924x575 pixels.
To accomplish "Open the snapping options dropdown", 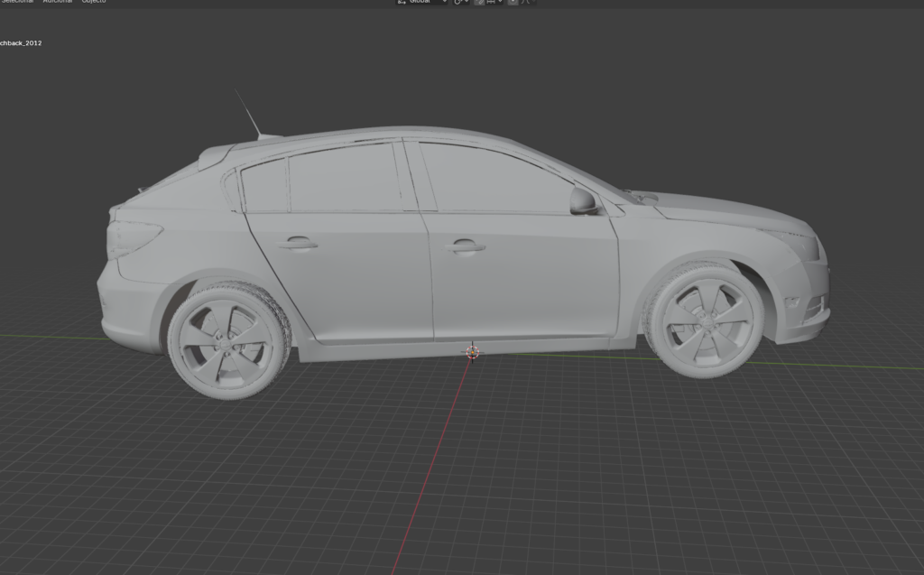I will pyautogui.click(x=494, y=2).
